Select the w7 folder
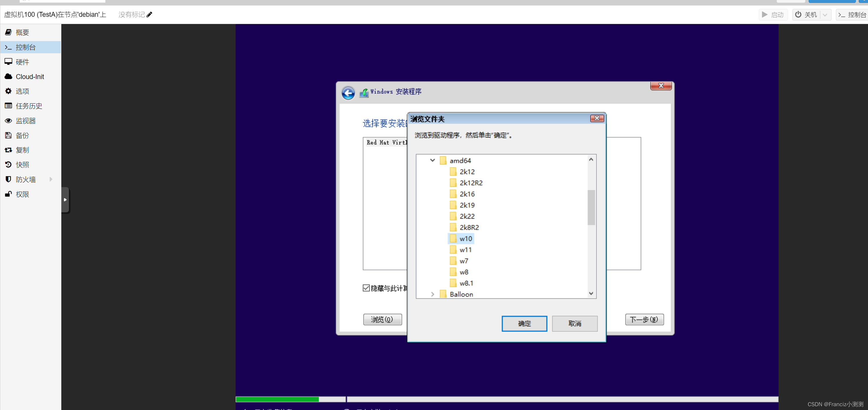The height and width of the screenshot is (410, 868). click(464, 261)
